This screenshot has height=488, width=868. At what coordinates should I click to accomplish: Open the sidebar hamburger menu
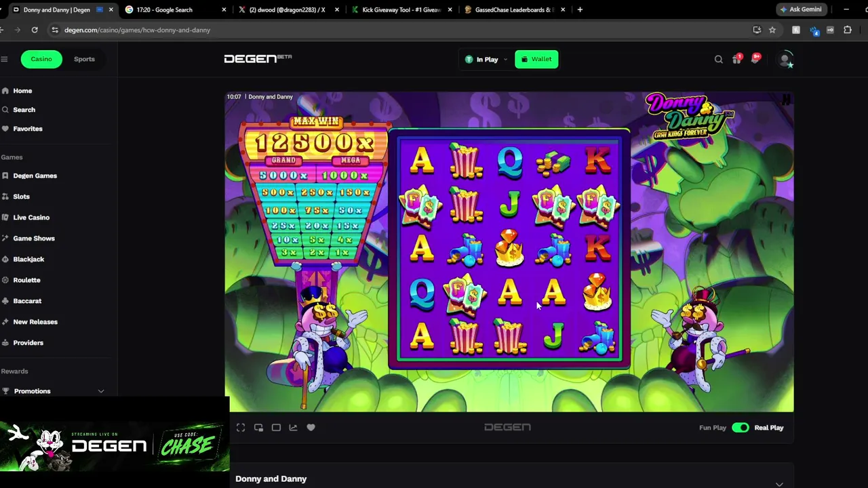click(x=4, y=59)
